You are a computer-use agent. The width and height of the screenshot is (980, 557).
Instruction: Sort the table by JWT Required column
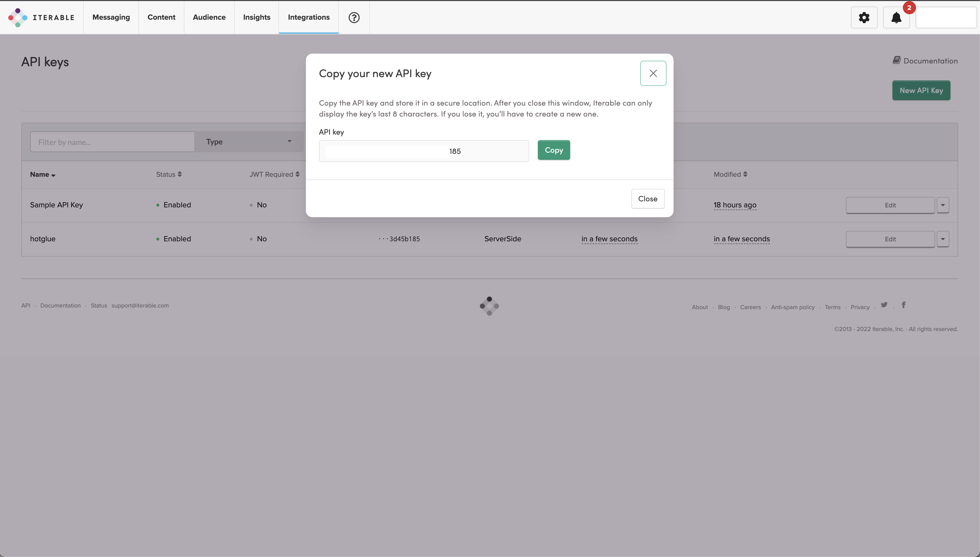click(x=274, y=175)
